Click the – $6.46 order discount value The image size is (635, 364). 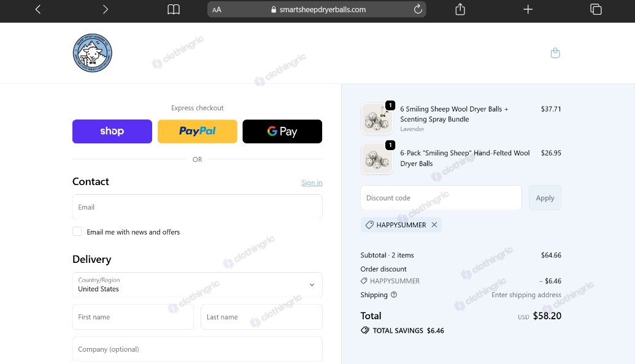(x=550, y=281)
